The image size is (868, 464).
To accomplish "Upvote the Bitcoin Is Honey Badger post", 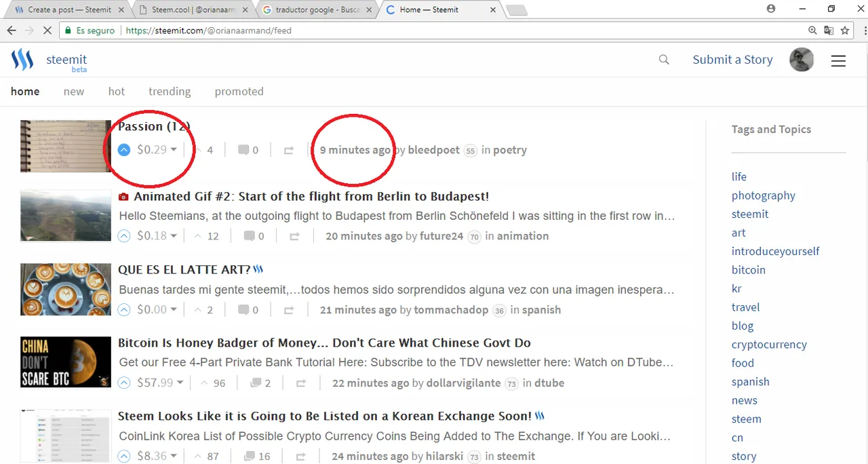I will 123,383.
